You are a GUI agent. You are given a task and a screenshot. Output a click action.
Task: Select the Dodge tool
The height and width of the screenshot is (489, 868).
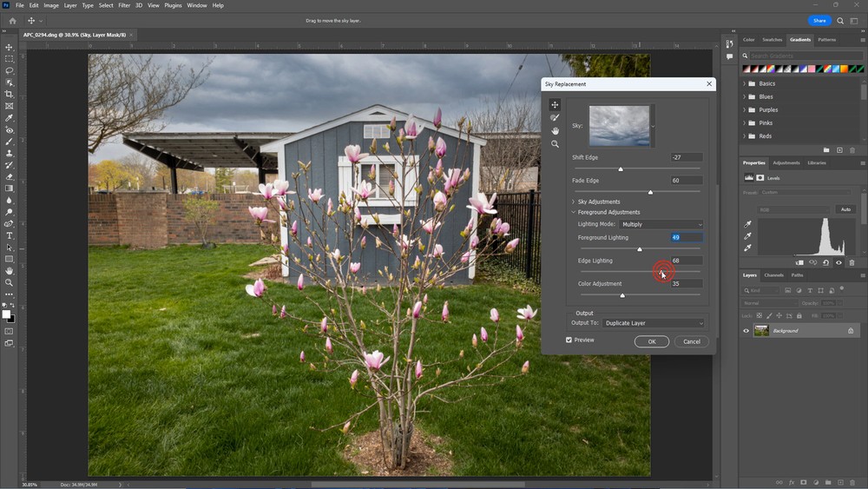tap(9, 212)
